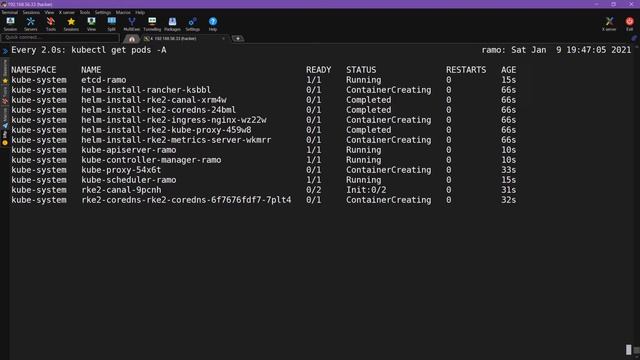Click the Split toolbar icon
Image resolution: width=640 pixels, height=360 pixels.
tap(111, 24)
